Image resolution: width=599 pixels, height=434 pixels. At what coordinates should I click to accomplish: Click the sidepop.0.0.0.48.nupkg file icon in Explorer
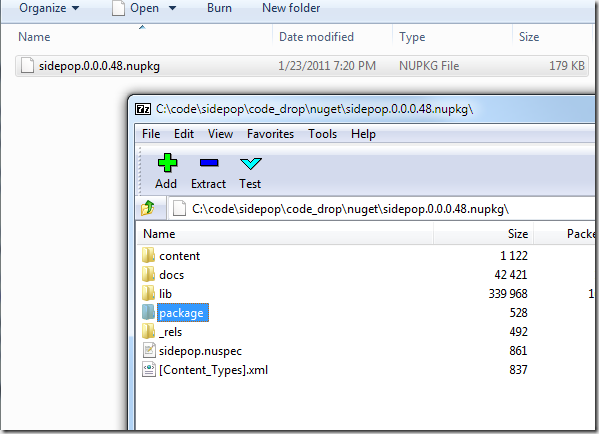(27, 65)
